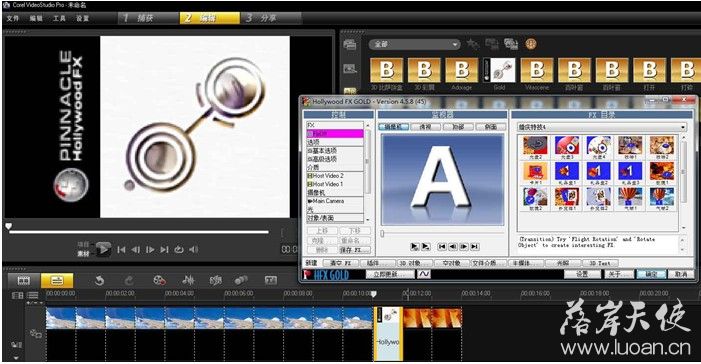Open the 全部 transitions category dropdown
Viewport: 701px width, 364px height.
[x=414, y=44]
